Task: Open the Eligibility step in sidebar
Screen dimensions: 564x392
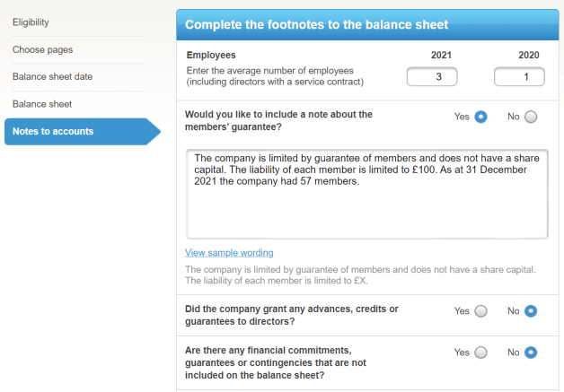Action: click(31, 22)
